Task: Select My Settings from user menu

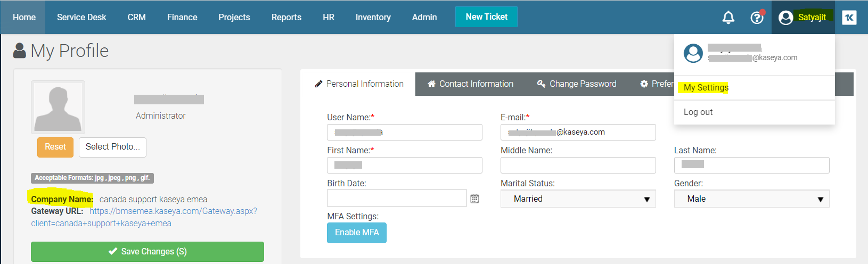Action: (706, 87)
